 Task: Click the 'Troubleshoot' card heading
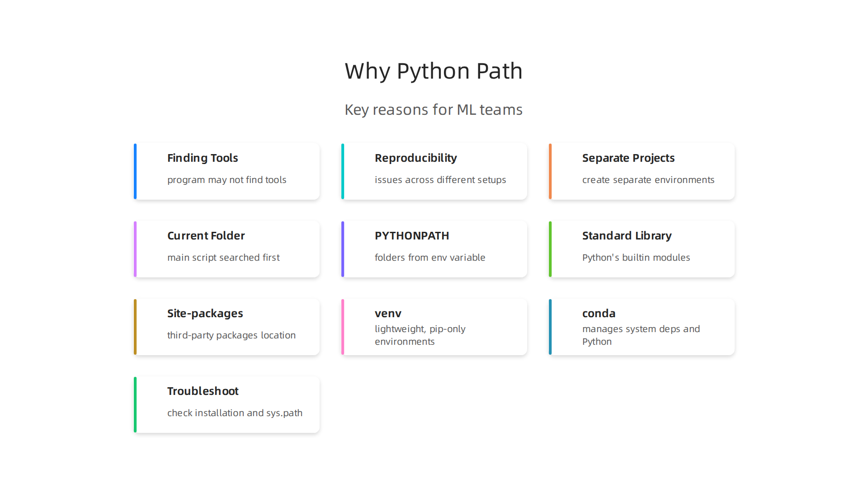(203, 391)
